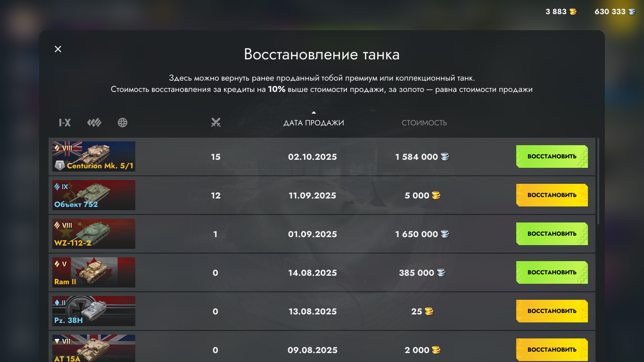Filter by nation globe icon
644x362 pixels.
(123, 123)
